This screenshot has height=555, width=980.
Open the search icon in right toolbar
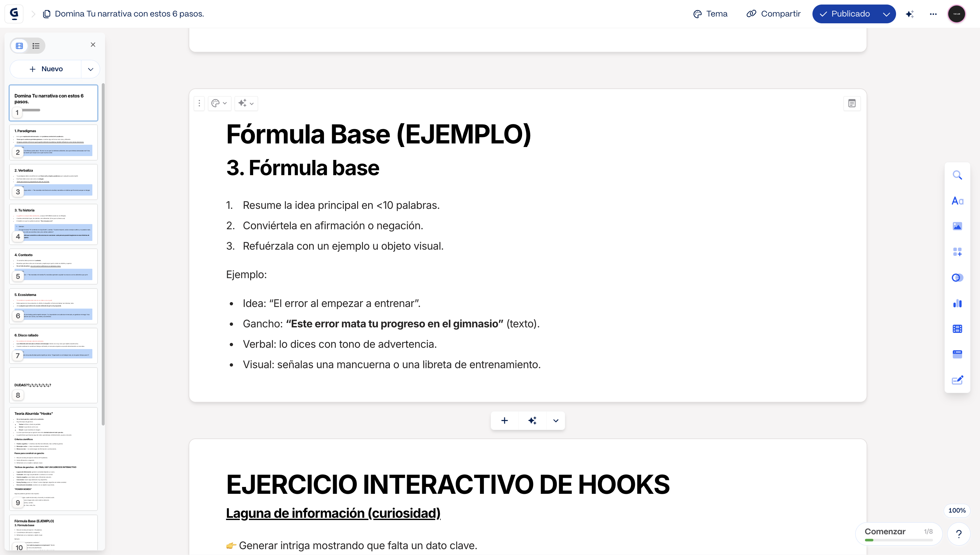tap(957, 176)
